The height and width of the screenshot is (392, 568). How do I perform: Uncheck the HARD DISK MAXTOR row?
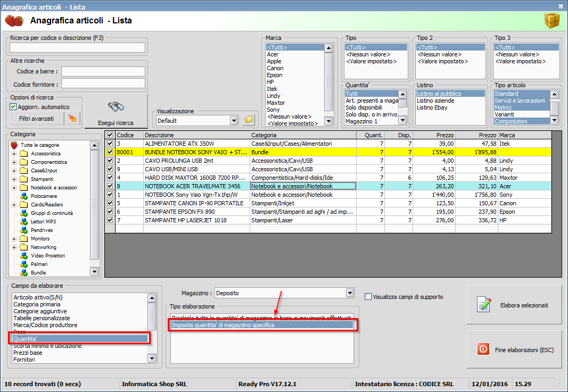(110, 178)
